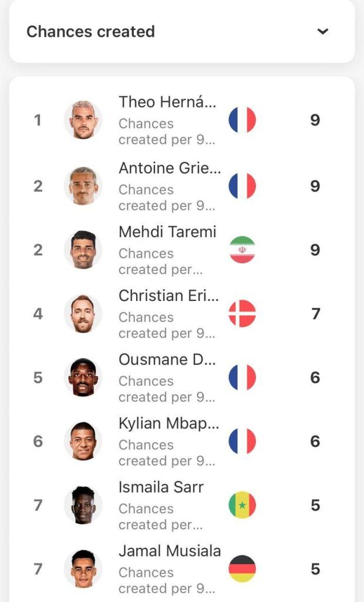Tap France flag next to Mbappé
Screen dimensions: 364x602
[242, 441]
